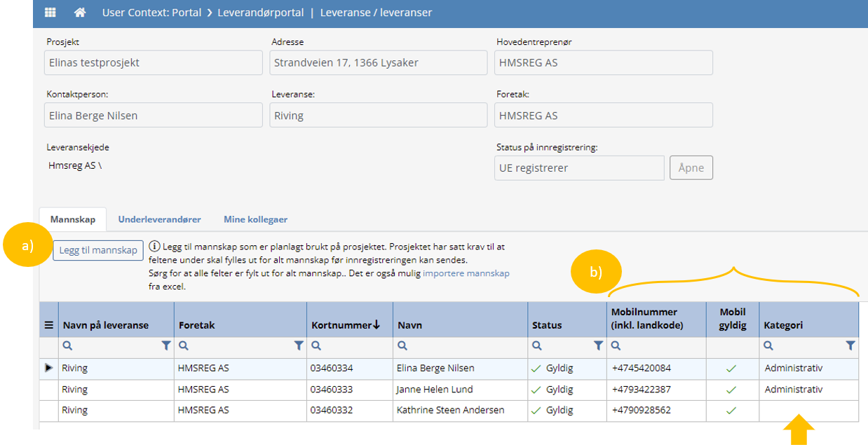Select Elina Berge Nilsen's row via the row marker
Viewport: 868px width, 447px height.
point(48,367)
